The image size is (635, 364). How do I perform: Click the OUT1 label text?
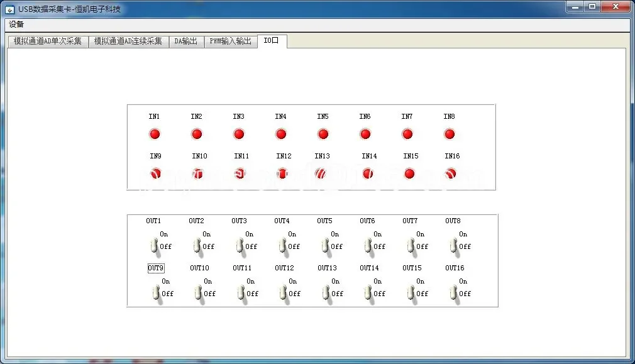153,221
